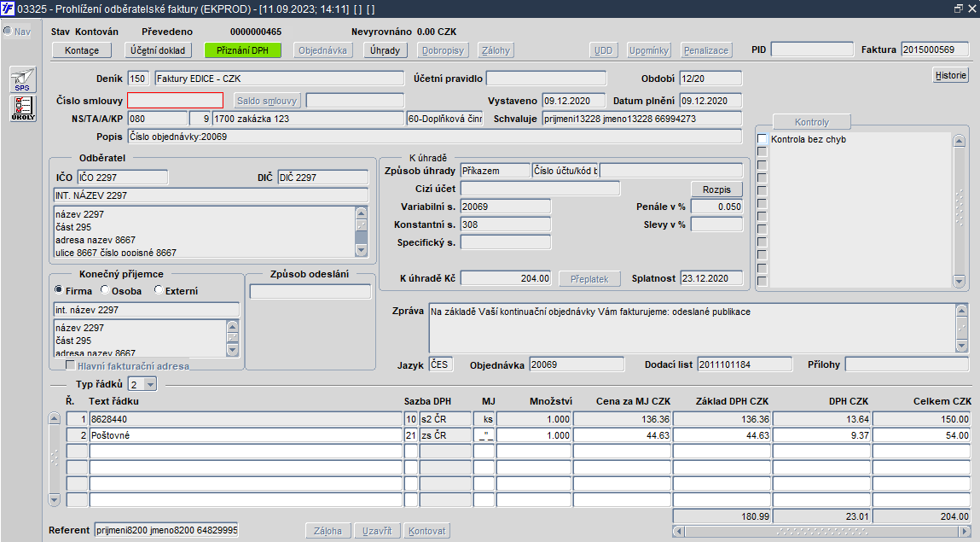Click the Kontovat button
This screenshot has height=542, width=980.
pos(427,531)
